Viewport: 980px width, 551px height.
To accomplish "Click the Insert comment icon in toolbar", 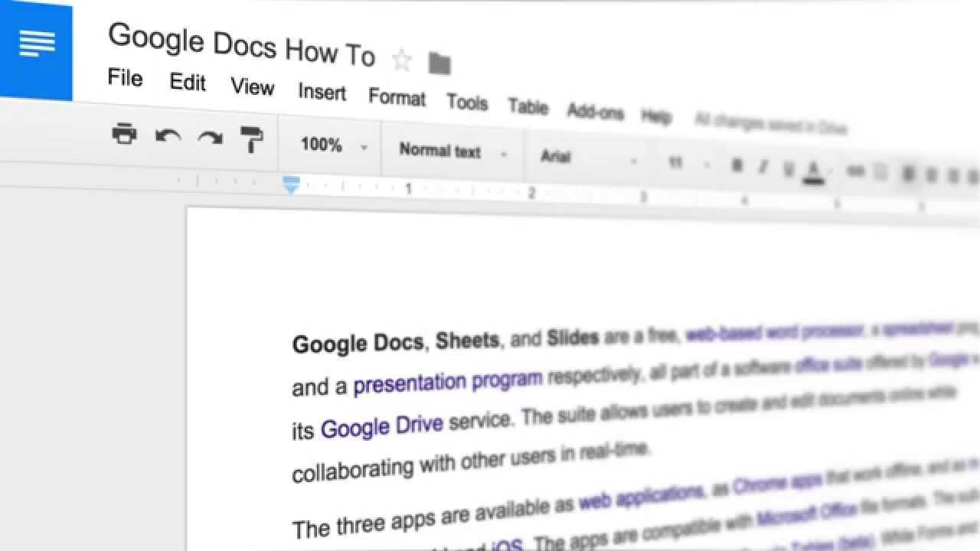I will [x=880, y=172].
